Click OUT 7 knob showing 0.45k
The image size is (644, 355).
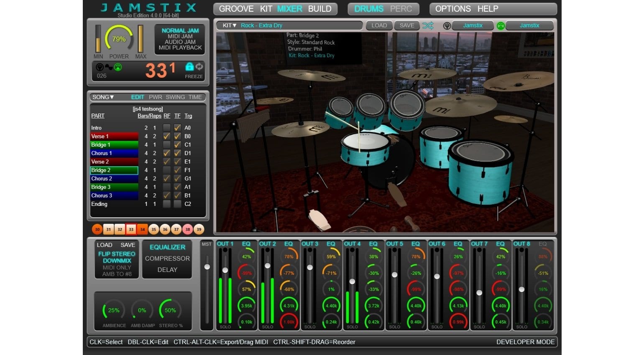pyautogui.click(x=501, y=322)
